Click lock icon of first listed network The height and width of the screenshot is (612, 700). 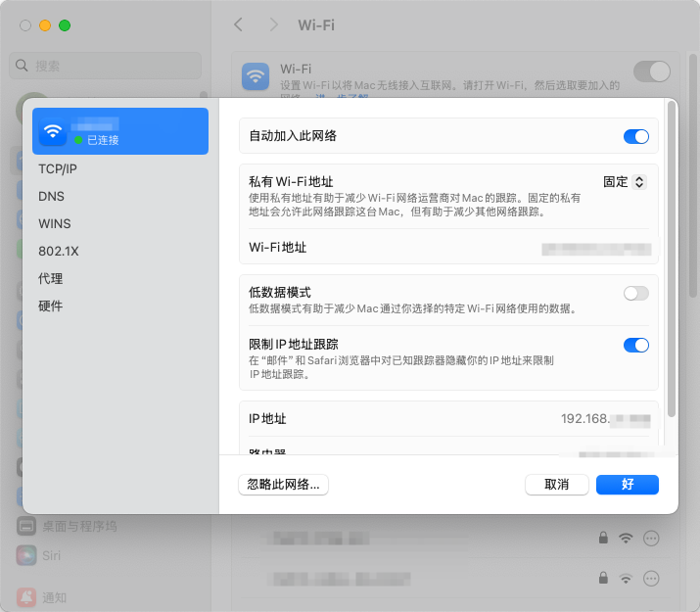pyautogui.click(x=603, y=538)
